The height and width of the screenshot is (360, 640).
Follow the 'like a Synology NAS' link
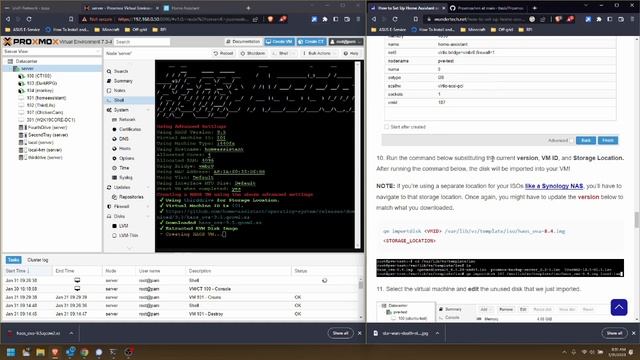coord(554,186)
